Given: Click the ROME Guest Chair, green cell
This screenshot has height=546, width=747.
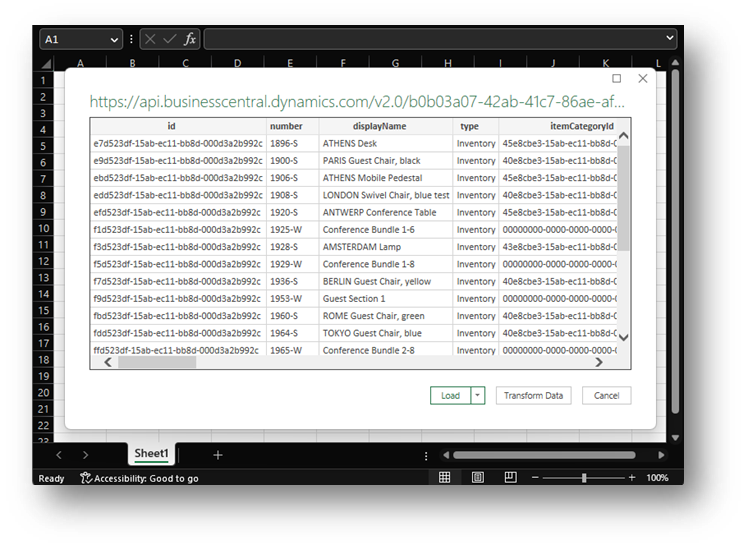Looking at the screenshot, I should 385,316.
